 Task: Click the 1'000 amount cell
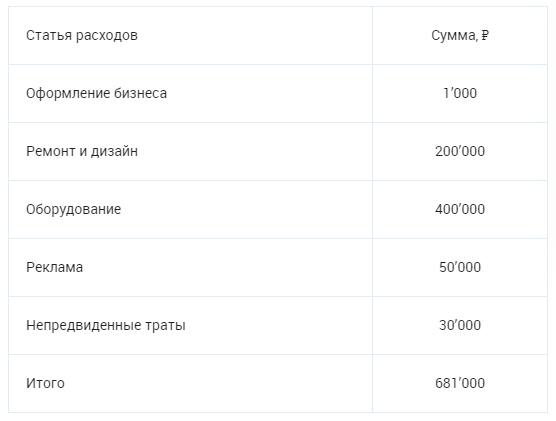click(460, 93)
